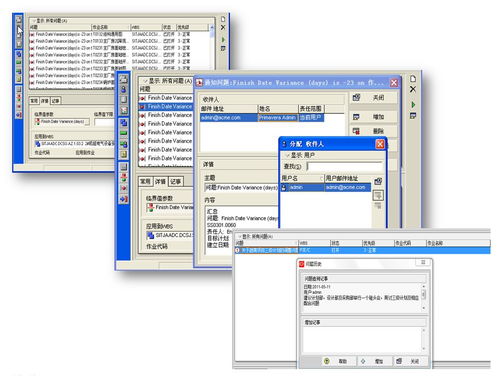
Task: Click 增加 to add a recipient
Action: (373, 117)
